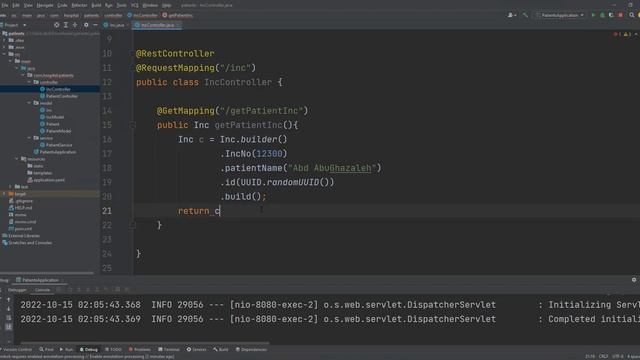
Task: Open the Build menu
Action: click(x=96, y=5)
